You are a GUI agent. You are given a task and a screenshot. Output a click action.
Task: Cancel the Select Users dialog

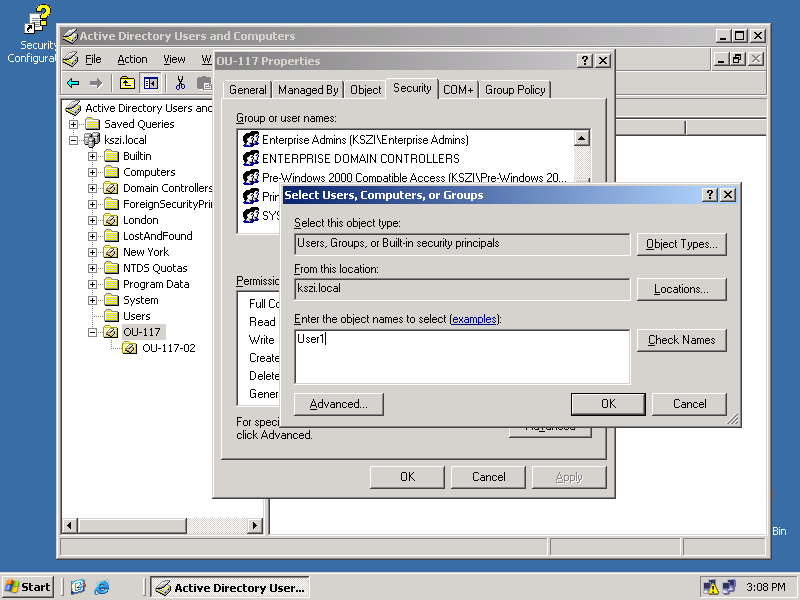click(x=689, y=404)
